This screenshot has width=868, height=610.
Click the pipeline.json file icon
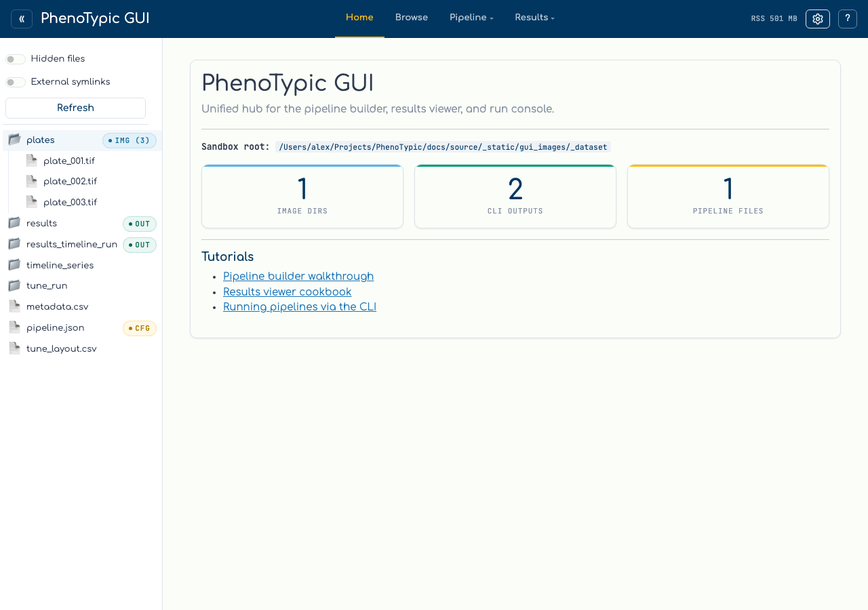pyautogui.click(x=14, y=327)
